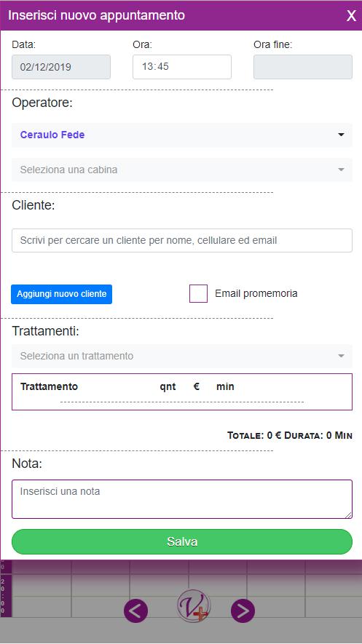This screenshot has height=644, width=362.
Task: Click the empty Ora fine field
Action: (303, 67)
